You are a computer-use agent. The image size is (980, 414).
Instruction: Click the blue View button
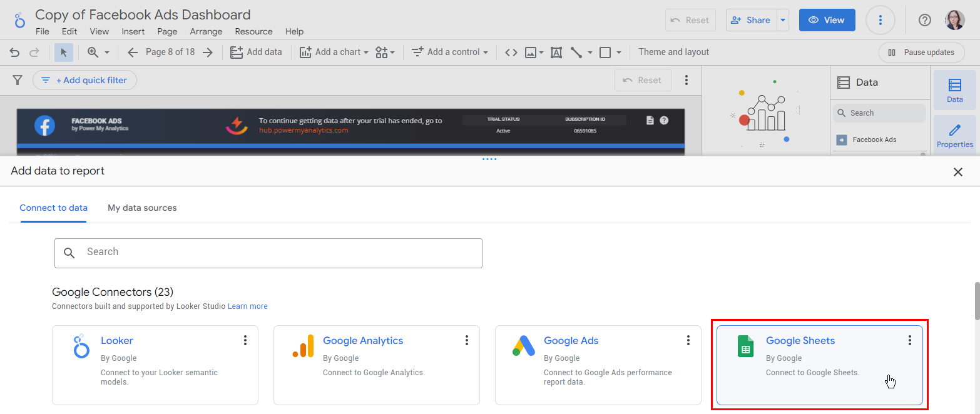pos(826,20)
